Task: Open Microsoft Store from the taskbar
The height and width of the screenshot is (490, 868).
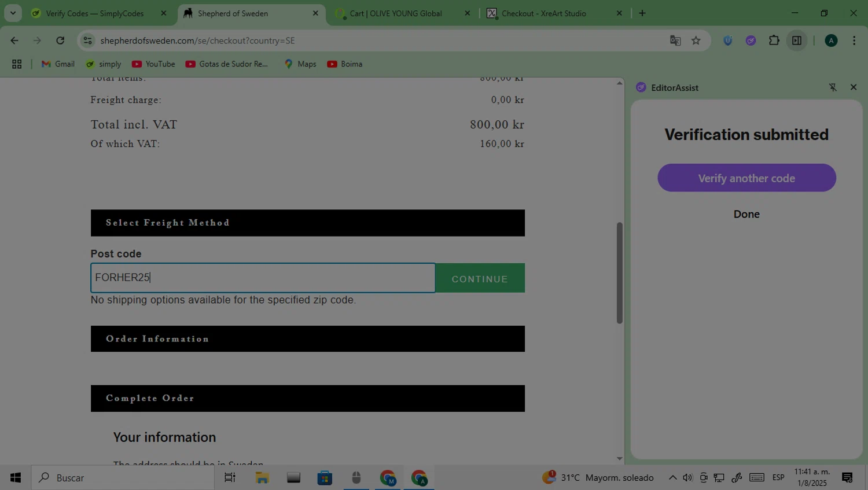Action: (325, 477)
